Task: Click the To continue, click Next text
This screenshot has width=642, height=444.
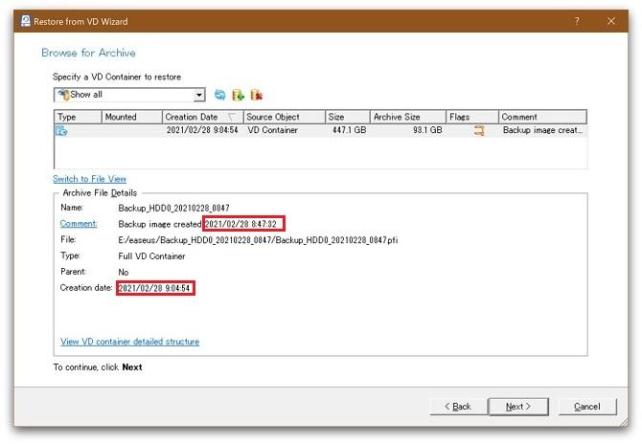Action: [97, 367]
